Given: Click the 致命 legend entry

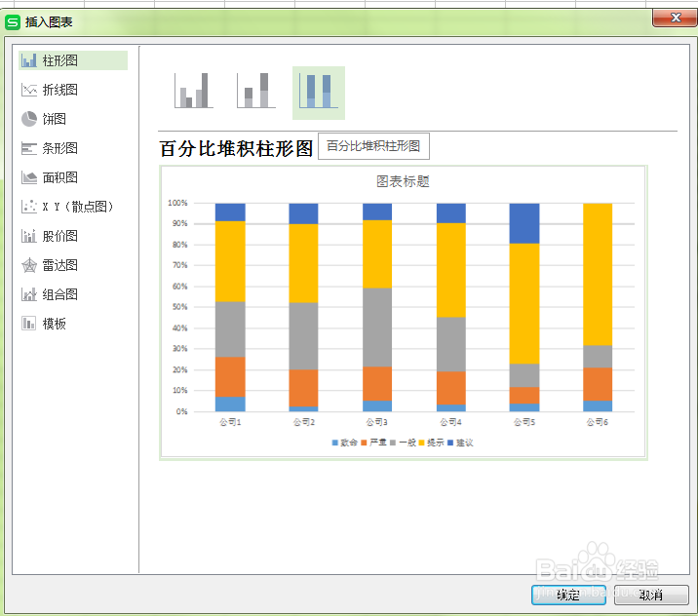Looking at the screenshot, I should 345,443.
